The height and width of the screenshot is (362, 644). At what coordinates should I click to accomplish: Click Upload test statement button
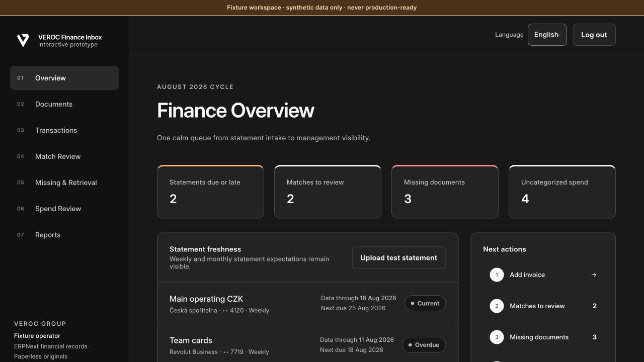point(398,258)
